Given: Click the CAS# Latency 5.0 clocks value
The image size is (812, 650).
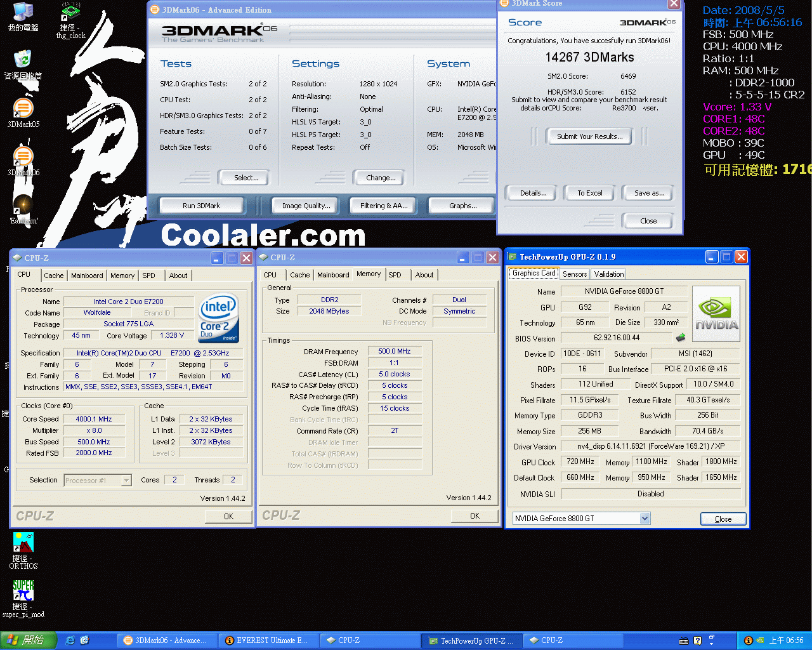Looking at the screenshot, I should point(394,375).
